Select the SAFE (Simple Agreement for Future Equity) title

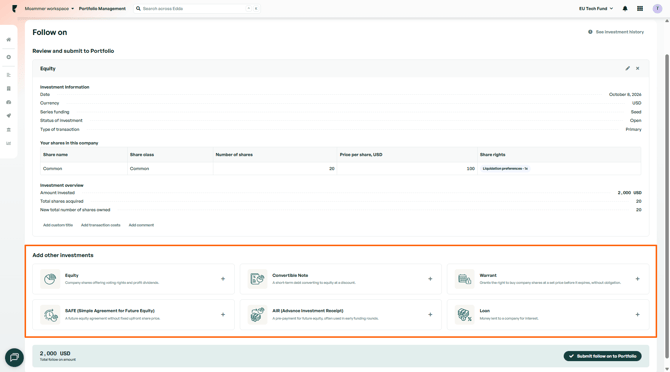point(110,311)
